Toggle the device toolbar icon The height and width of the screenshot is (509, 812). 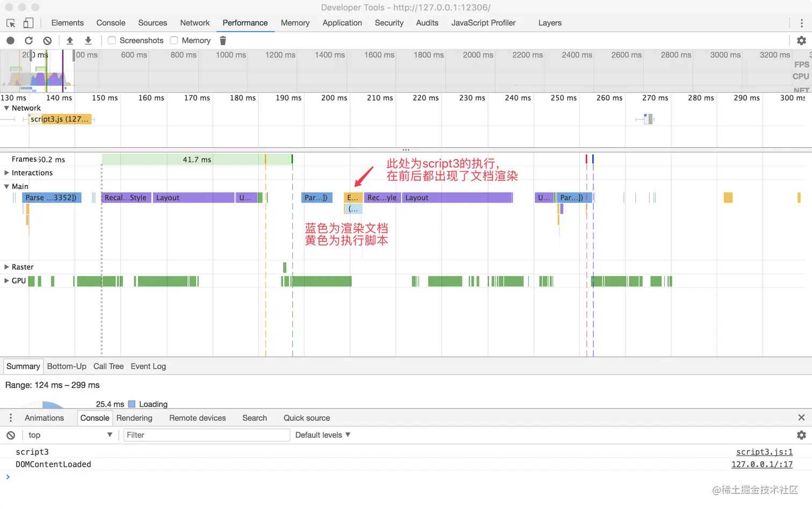[x=28, y=23]
